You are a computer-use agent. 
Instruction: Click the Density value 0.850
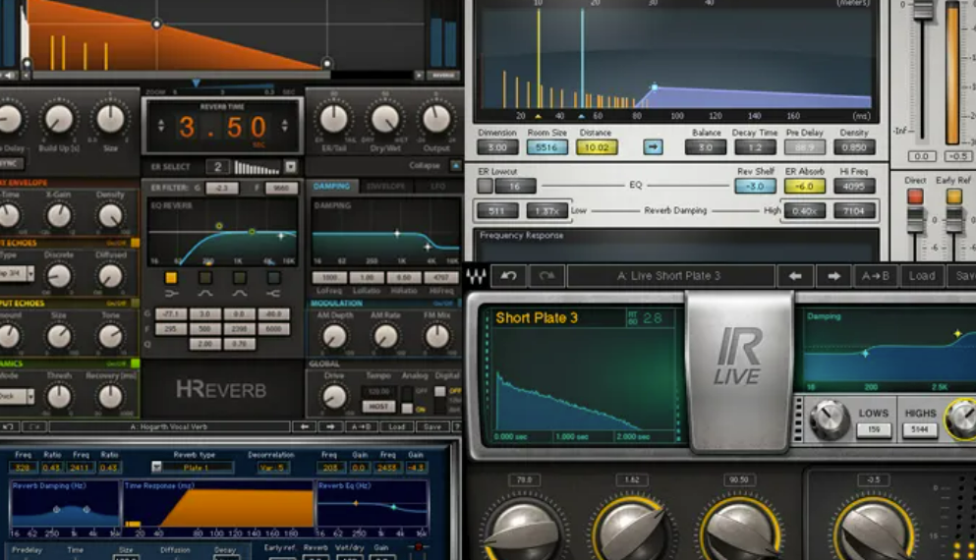[854, 147]
